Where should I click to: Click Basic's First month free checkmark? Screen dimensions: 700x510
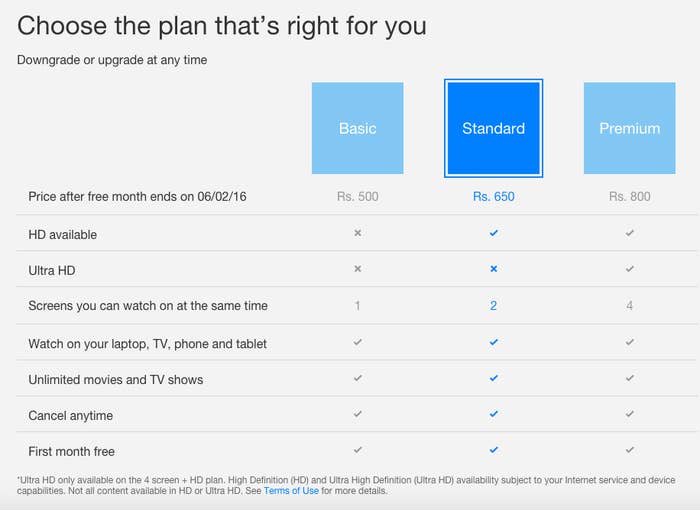pyautogui.click(x=358, y=450)
